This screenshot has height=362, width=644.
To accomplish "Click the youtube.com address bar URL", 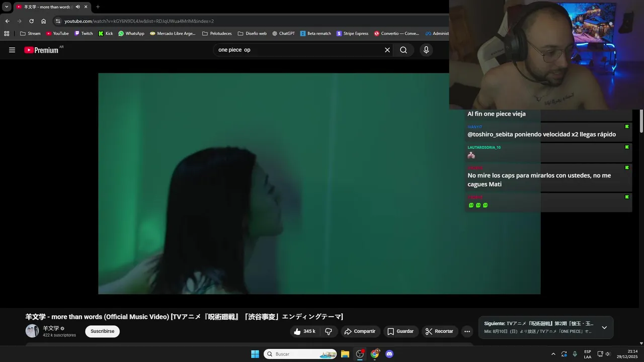I will click(x=139, y=21).
